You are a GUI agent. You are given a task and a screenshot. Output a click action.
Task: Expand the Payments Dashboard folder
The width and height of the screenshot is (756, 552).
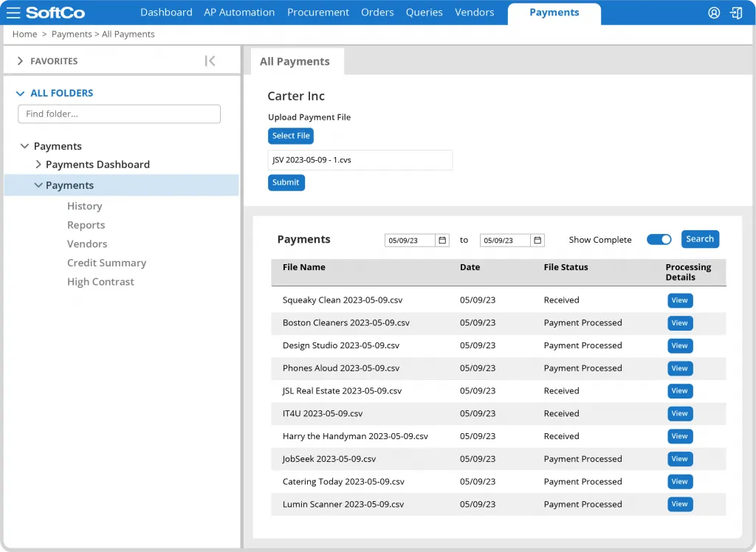pyautogui.click(x=38, y=165)
